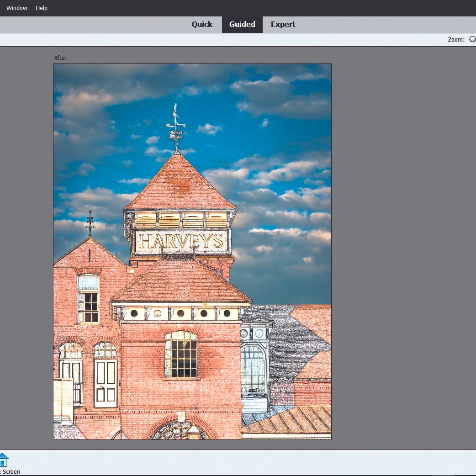
Task: Click the "Zoom:" label in the options bar
Action: click(456, 39)
